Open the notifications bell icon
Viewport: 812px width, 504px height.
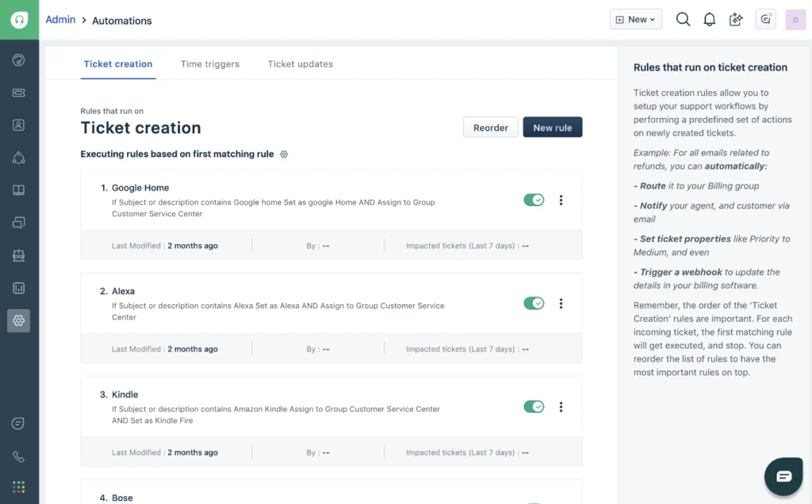[x=710, y=20]
